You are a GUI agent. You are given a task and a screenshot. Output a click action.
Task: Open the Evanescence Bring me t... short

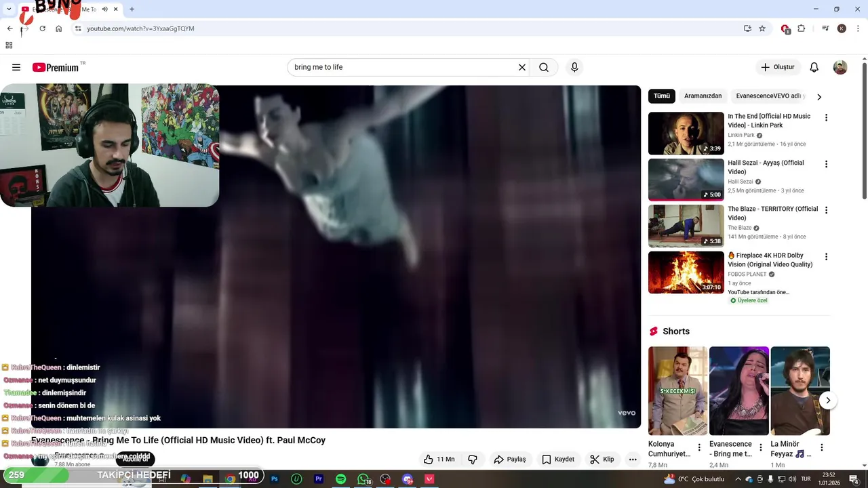[739, 391]
